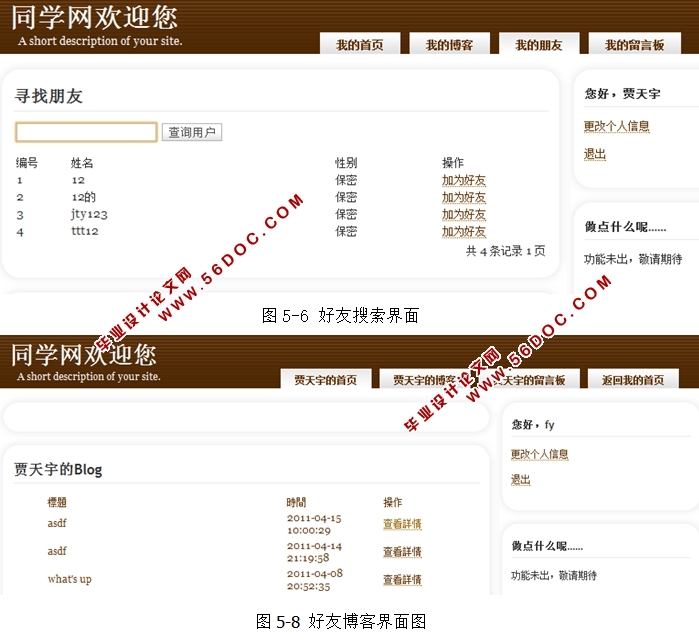This screenshot has width=699, height=641.
Task: Open the 贾天宇的首页 tab
Action: click(326, 379)
